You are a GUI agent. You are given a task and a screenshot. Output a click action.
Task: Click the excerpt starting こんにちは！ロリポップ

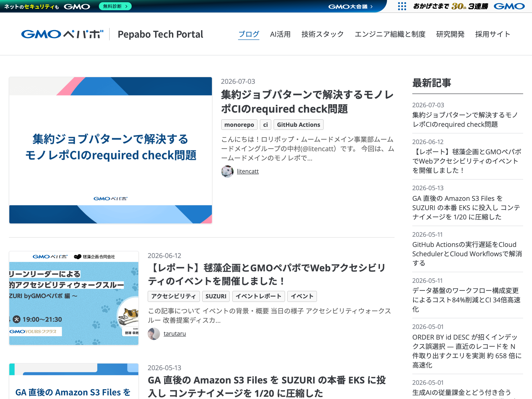pyautogui.click(x=307, y=149)
